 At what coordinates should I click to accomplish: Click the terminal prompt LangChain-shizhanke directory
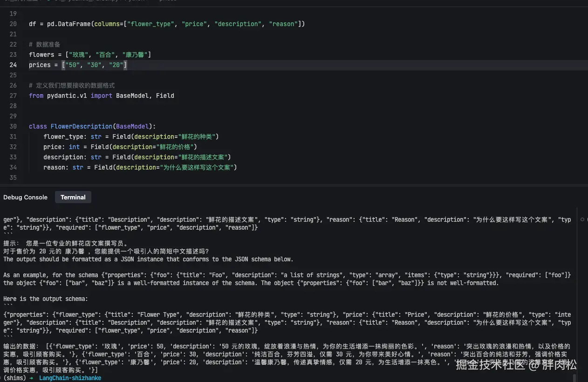70,378
